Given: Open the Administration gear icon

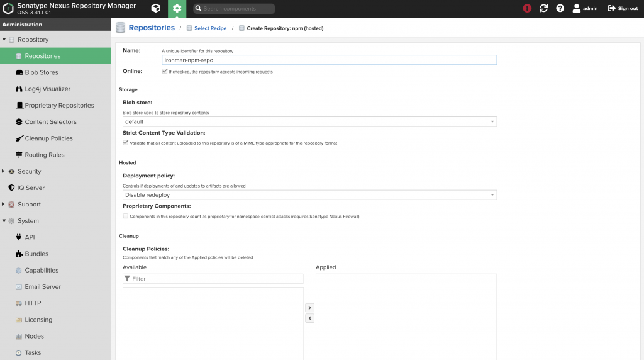Looking at the screenshot, I should point(177,9).
